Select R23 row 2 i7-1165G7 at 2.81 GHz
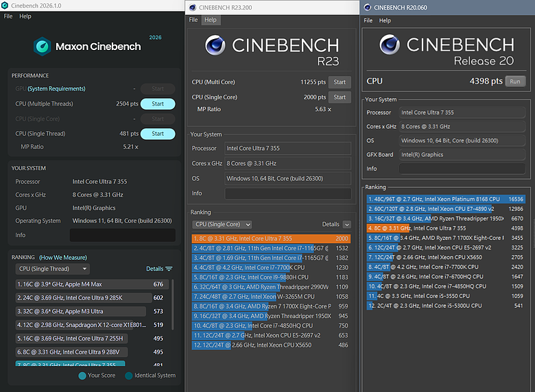Image resolution: width=535 pixels, height=392 pixels. pos(271,248)
